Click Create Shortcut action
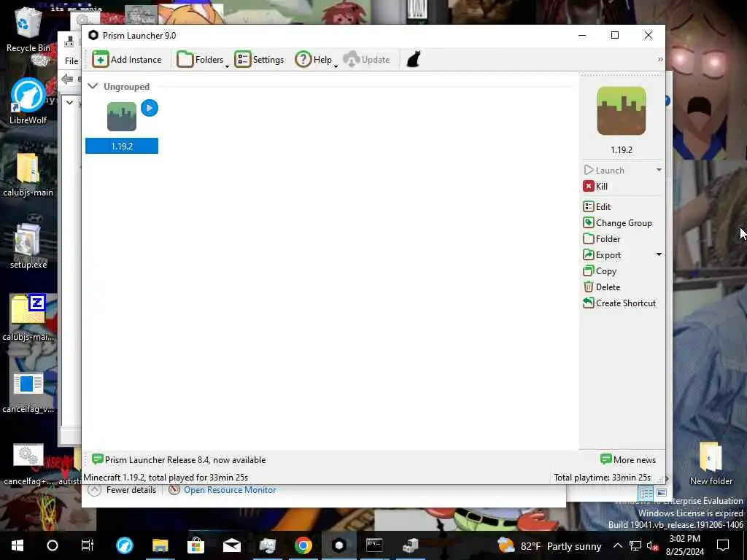The height and width of the screenshot is (560, 747). pyautogui.click(x=619, y=303)
